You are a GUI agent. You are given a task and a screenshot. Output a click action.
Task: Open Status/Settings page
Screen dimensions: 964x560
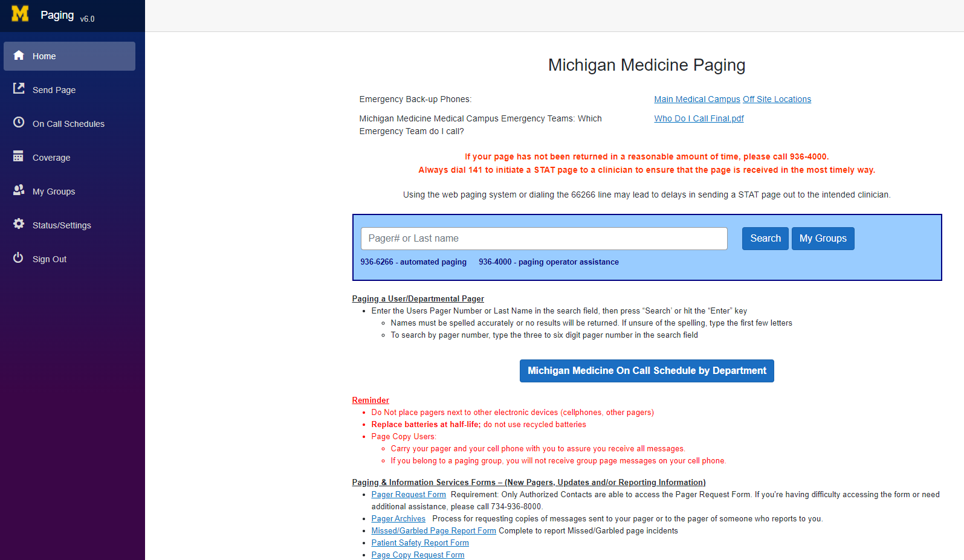coord(70,225)
